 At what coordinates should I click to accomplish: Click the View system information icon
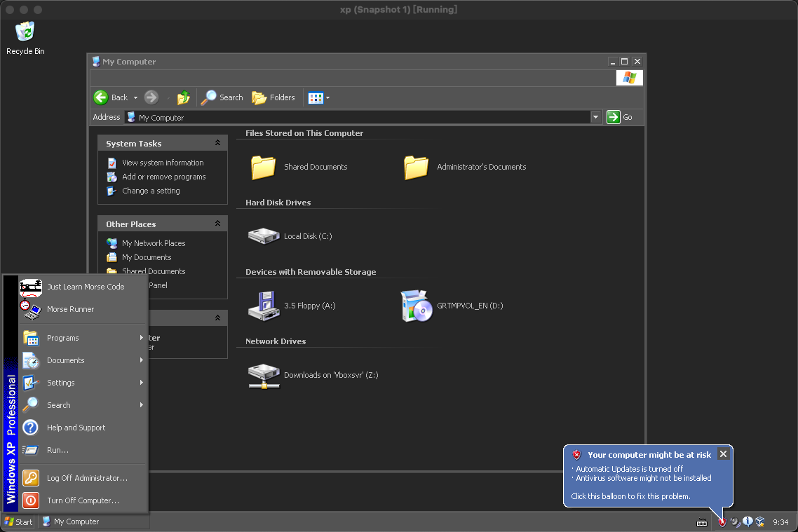(112, 163)
